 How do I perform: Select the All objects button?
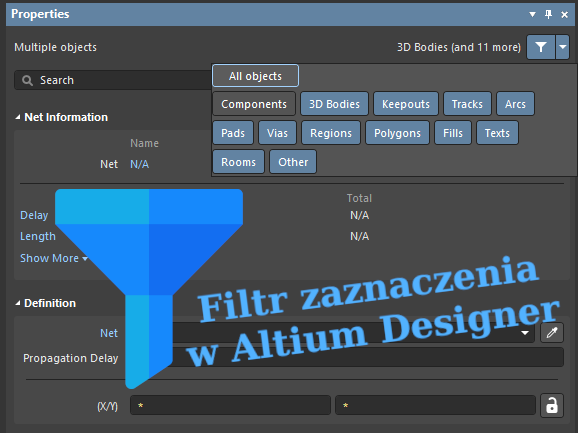tap(255, 76)
